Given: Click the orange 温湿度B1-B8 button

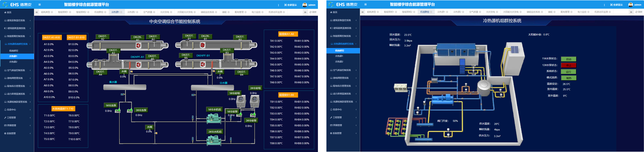Looking at the screenshot, I should [286, 95].
